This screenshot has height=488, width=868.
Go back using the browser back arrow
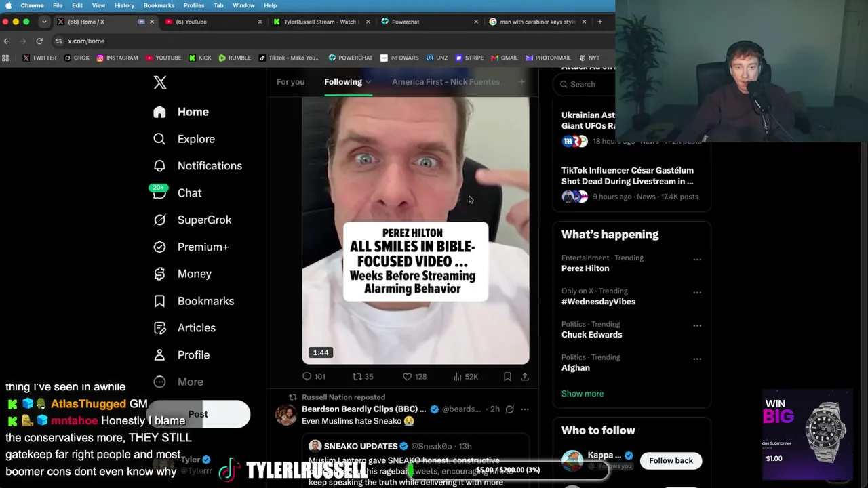point(7,41)
